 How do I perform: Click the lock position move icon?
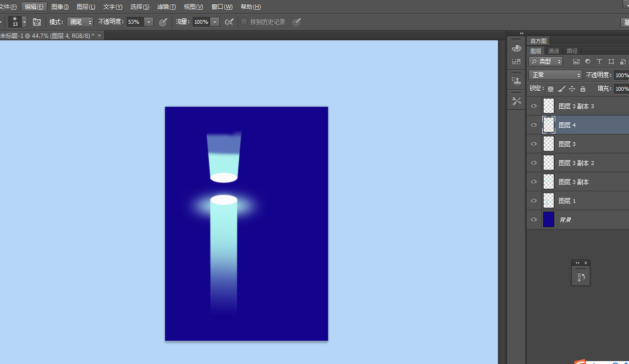(572, 89)
